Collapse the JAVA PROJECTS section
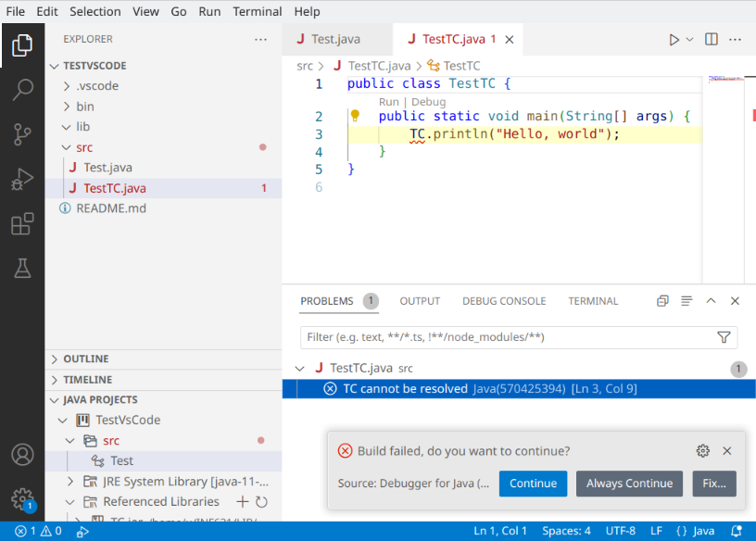The image size is (756, 541). tap(55, 400)
